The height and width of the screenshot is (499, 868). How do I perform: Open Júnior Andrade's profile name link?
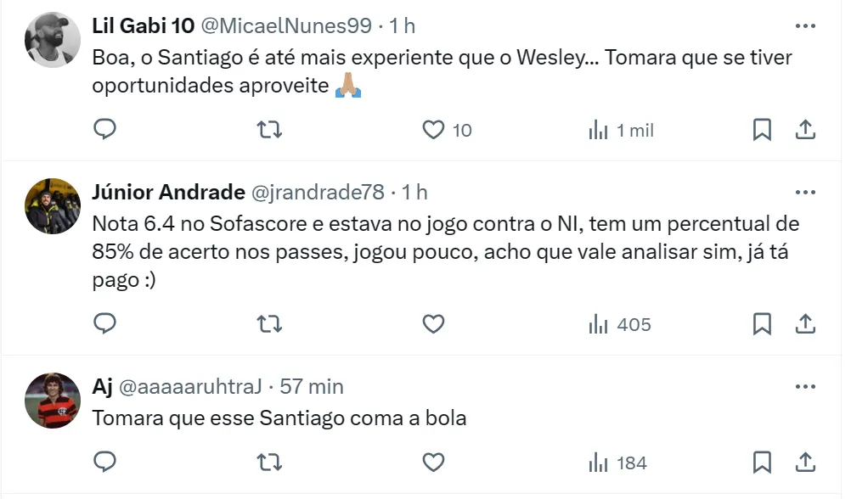(x=168, y=192)
